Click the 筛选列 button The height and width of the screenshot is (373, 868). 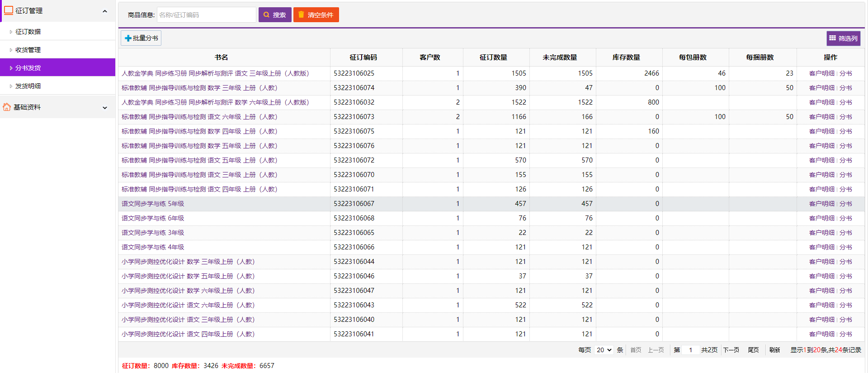pos(844,38)
